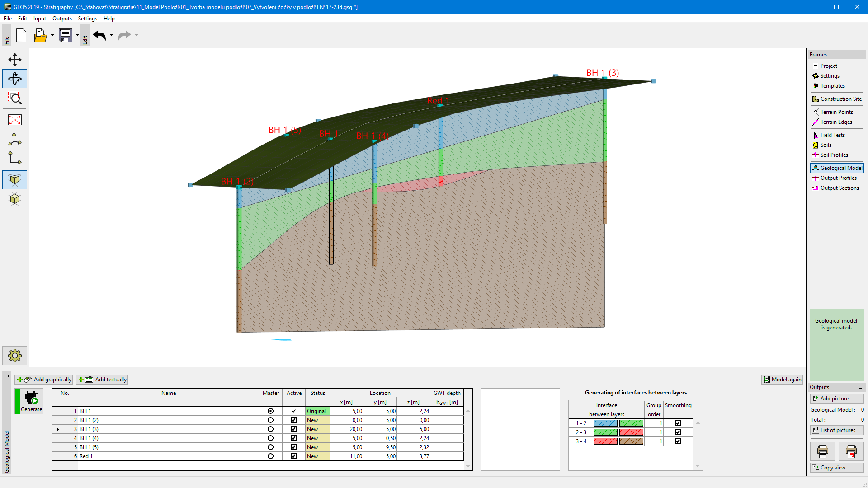Click the Settings menu item
This screenshot has width=868, height=488.
click(x=88, y=19)
